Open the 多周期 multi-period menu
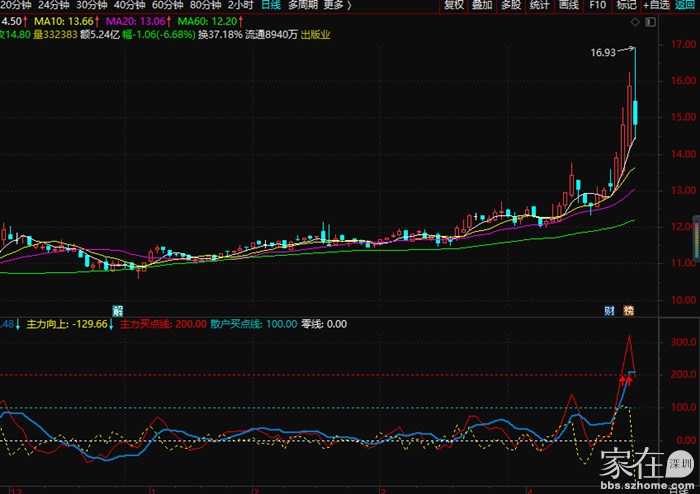The image size is (700, 494). pos(301,5)
